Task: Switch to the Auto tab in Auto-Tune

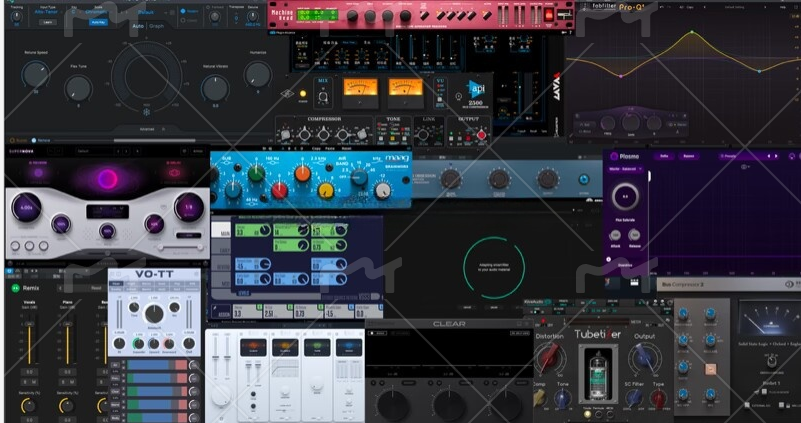Action: pos(138,26)
